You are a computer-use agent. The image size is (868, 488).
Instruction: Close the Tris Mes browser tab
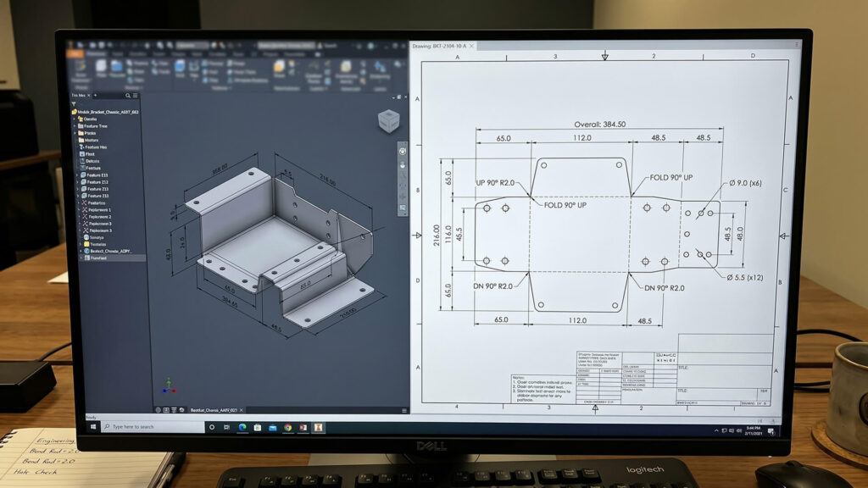click(88, 95)
